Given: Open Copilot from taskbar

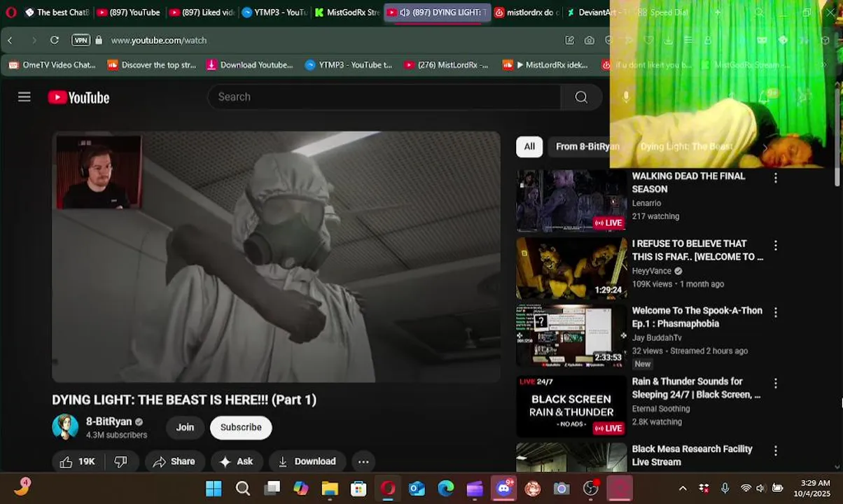Looking at the screenshot, I should pyautogui.click(x=301, y=488).
